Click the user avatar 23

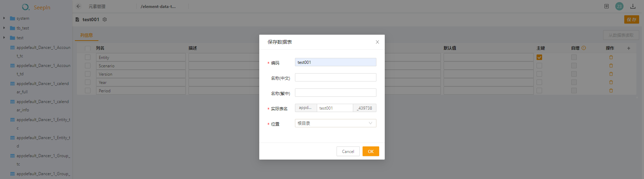coord(619,6)
